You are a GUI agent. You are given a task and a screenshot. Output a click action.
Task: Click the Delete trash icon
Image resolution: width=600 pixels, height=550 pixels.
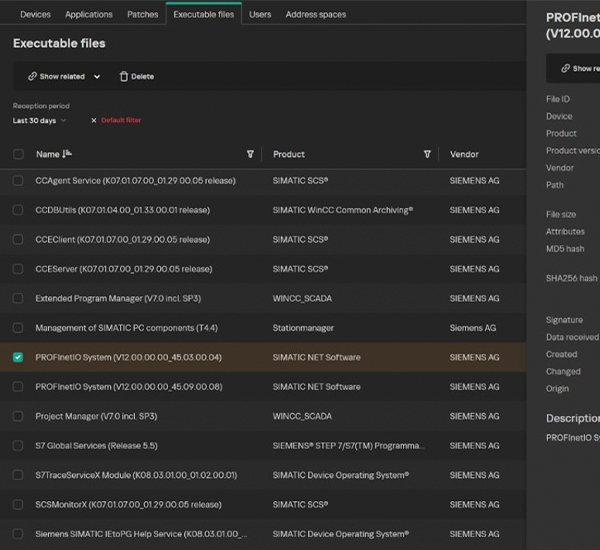click(124, 77)
